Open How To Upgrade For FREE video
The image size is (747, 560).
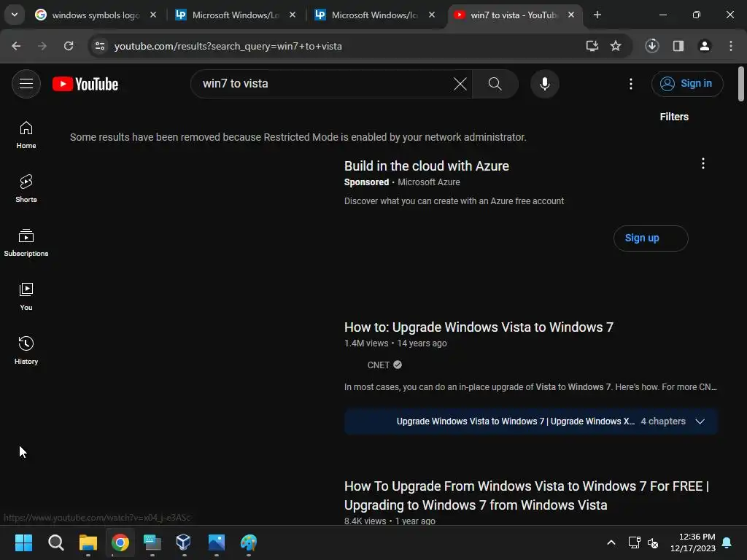tap(527, 496)
